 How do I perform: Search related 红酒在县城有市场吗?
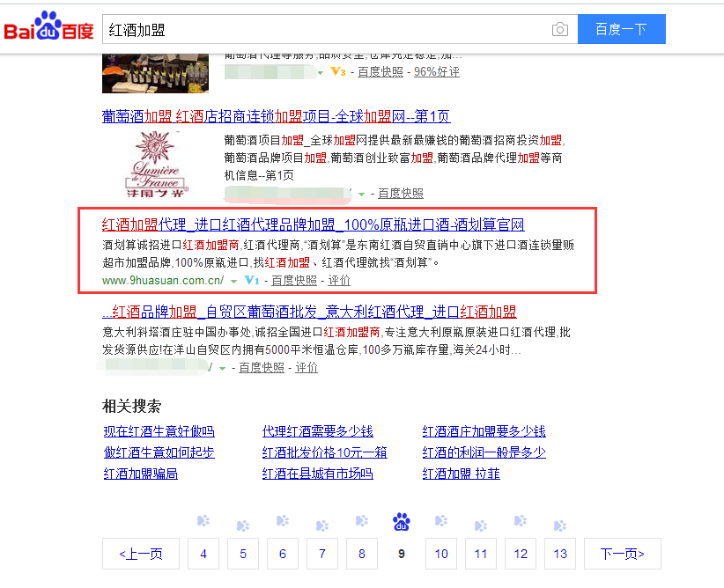[318, 474]
